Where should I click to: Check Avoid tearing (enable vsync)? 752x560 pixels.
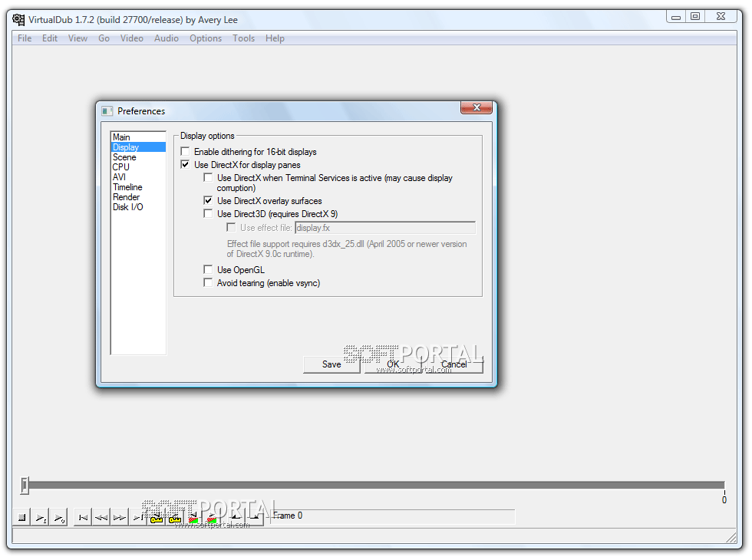click(208, 282)
